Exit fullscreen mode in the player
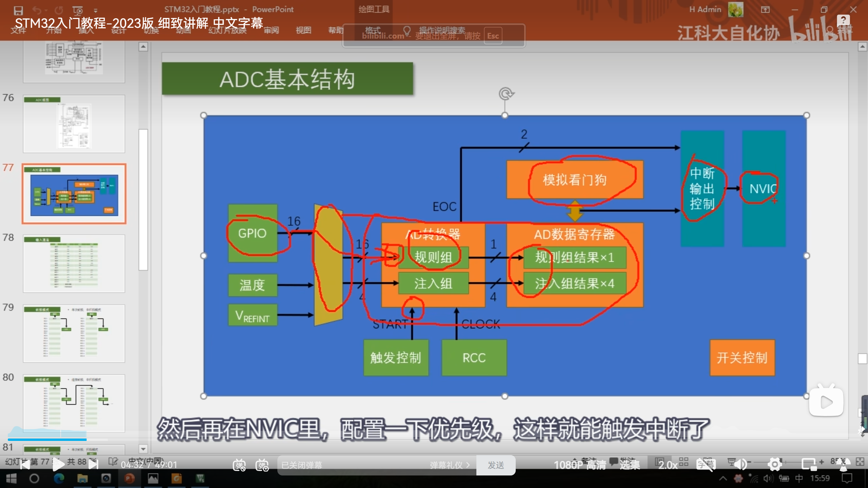Image resolution: width=868 pixels, height=488 pixels. tap(844, 465)
